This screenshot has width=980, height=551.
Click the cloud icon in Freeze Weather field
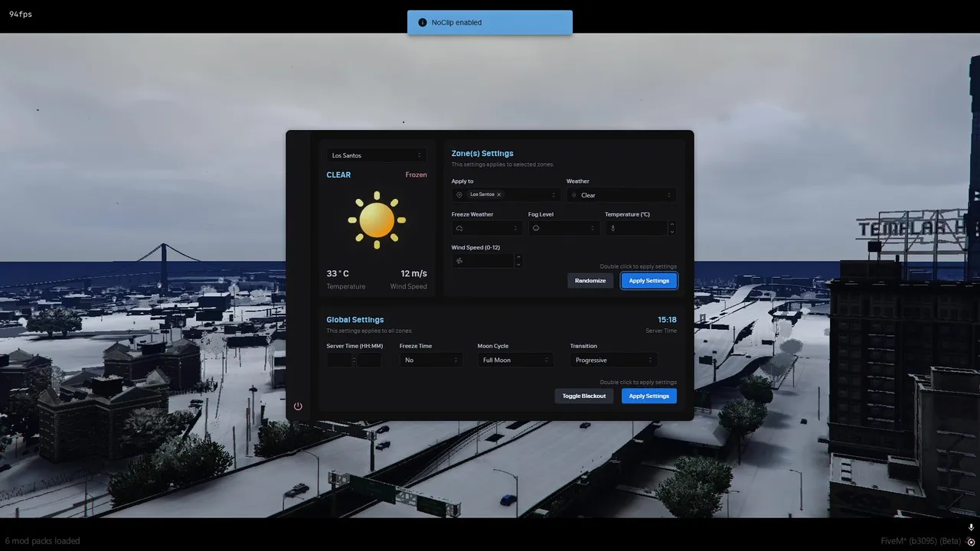459,228
